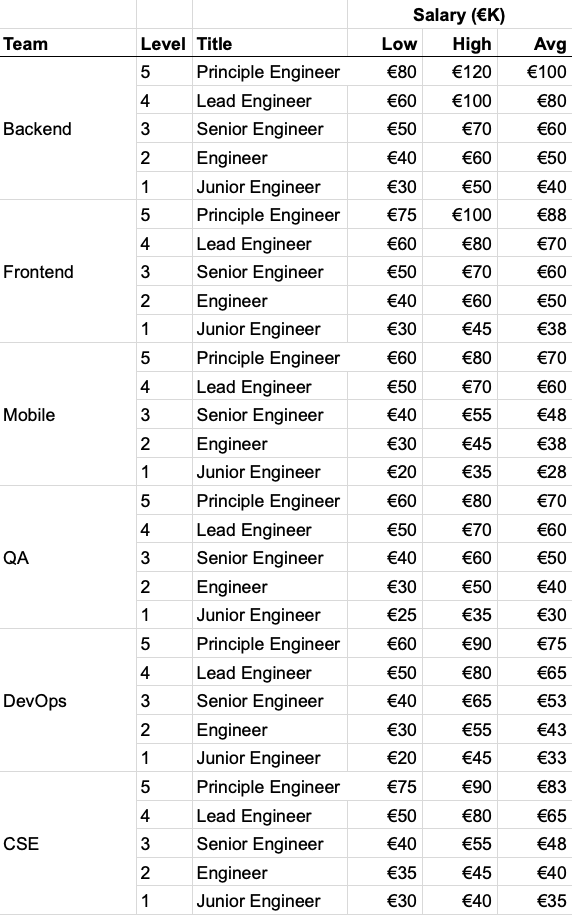Select Backend Principle Engineer high salary €120
This screenshot has height=915, width=572.
460,72
